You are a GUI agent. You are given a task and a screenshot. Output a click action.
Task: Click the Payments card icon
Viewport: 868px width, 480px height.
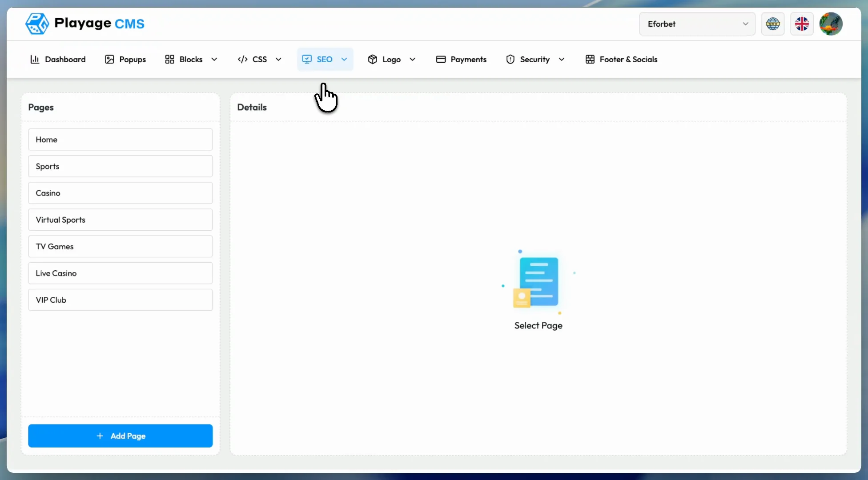pos(441,60)
